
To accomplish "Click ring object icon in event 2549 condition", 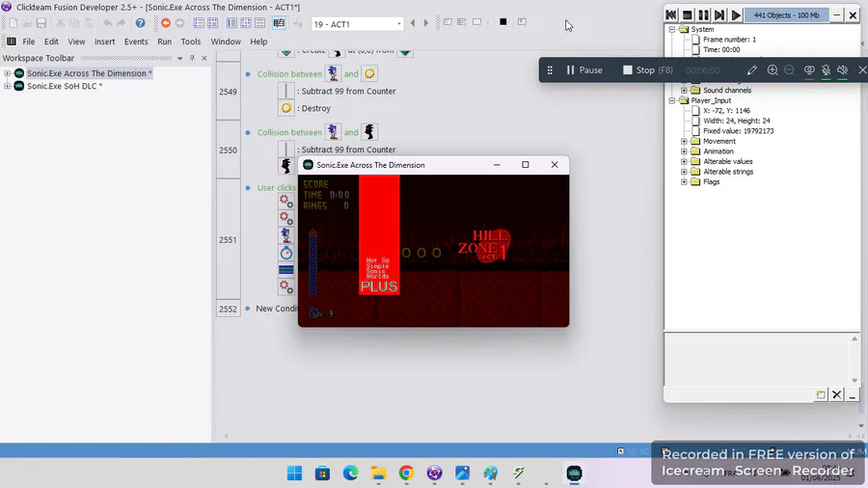I will [x=369, y=73].
